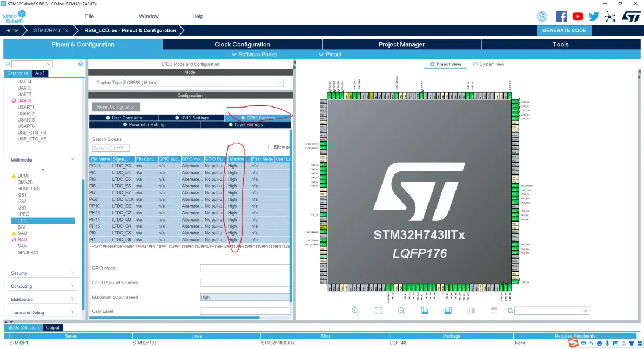
Task: Click the IME emoji face icon
Action: 599,343
